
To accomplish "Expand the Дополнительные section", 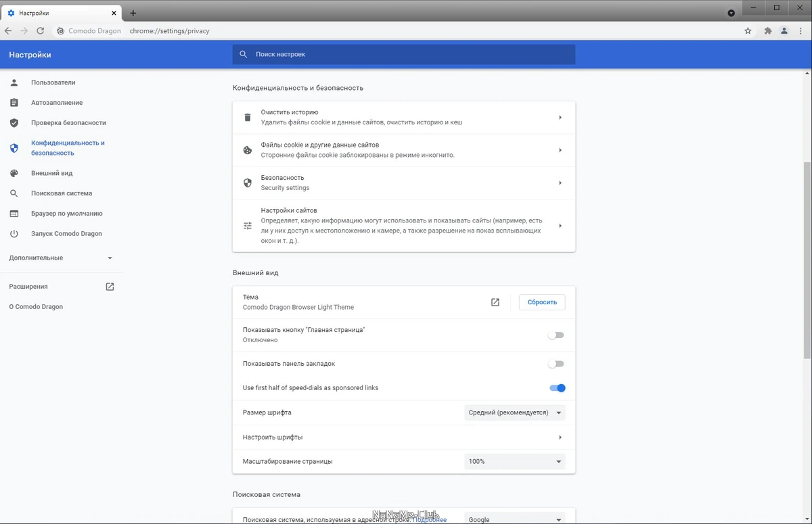I will [61, 258].
